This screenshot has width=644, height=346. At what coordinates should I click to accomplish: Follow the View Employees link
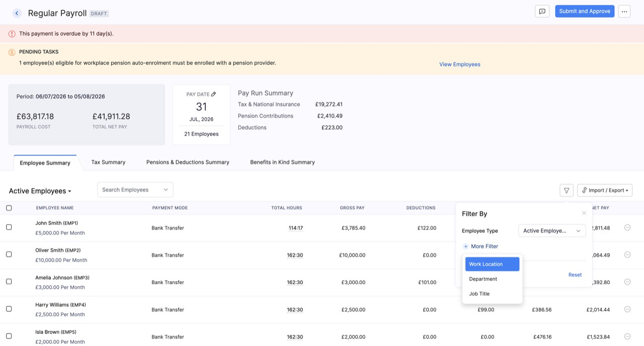pyautogui.click(x=460, y=64)
